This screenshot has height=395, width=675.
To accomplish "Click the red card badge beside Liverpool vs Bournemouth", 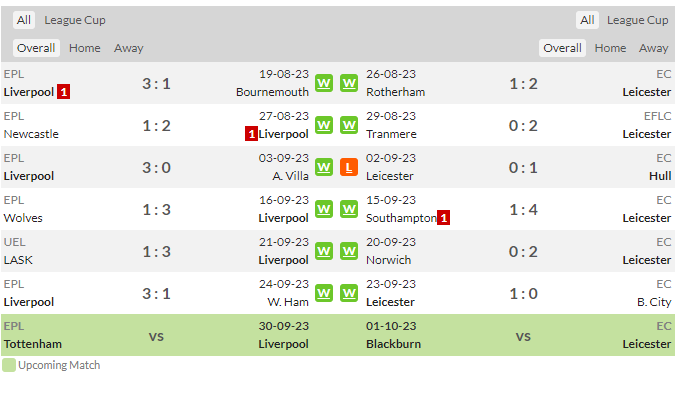I will click(63, 92).
